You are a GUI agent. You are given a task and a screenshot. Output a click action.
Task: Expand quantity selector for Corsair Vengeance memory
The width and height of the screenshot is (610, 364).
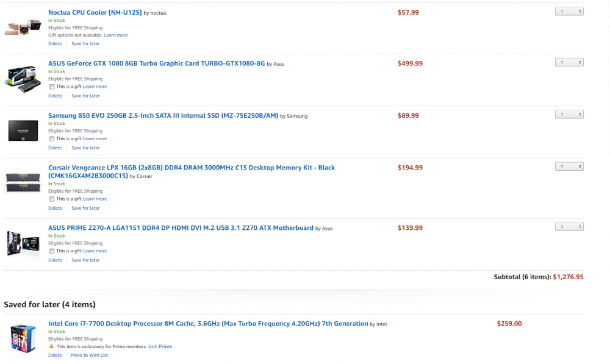coord(569,166)
